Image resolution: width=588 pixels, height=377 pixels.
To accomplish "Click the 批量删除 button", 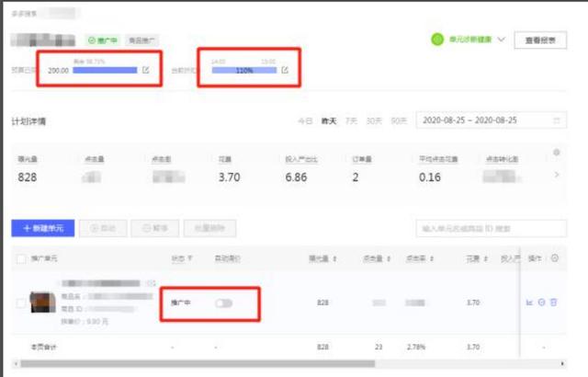I will click(x=209, y=228).
